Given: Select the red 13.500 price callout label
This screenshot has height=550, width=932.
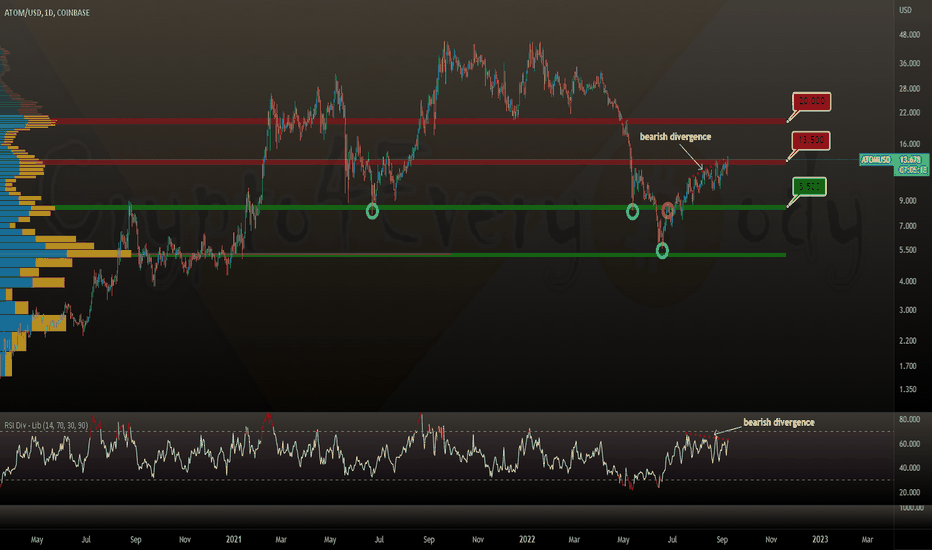Looking at the screenshot, I should [x=811, y=140].
